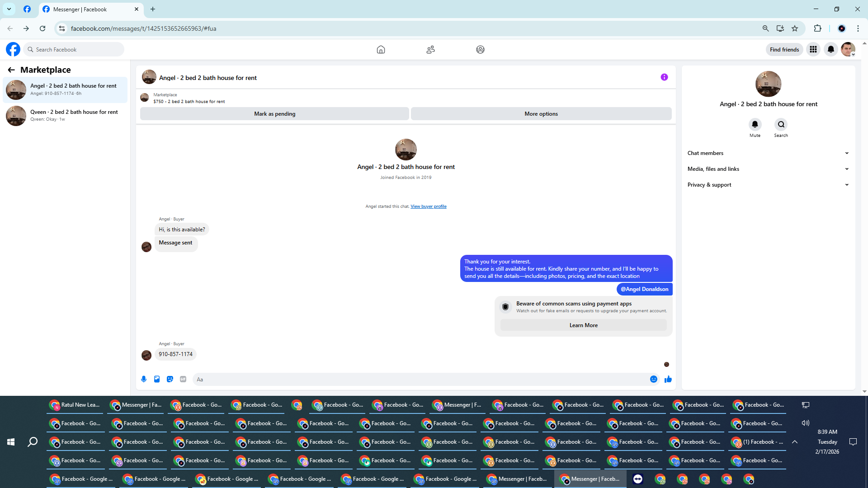868x488 pixels.
Task: Open the purple conversation information icon
Action: pos(664,77)
